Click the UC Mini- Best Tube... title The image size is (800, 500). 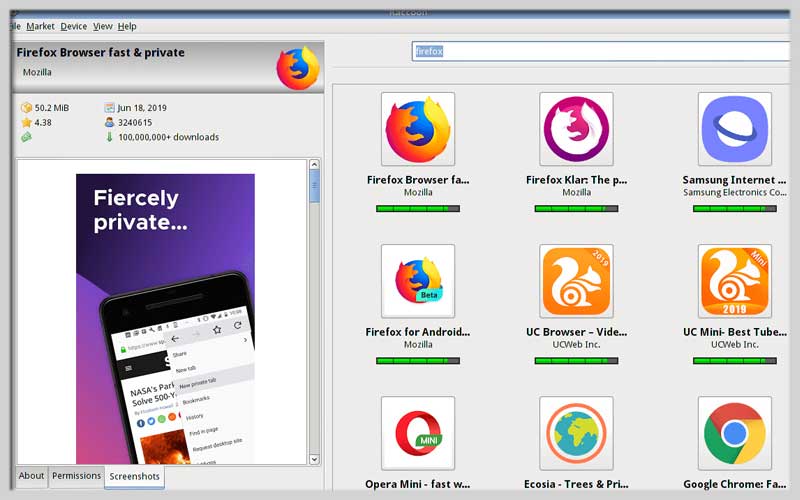735,332
